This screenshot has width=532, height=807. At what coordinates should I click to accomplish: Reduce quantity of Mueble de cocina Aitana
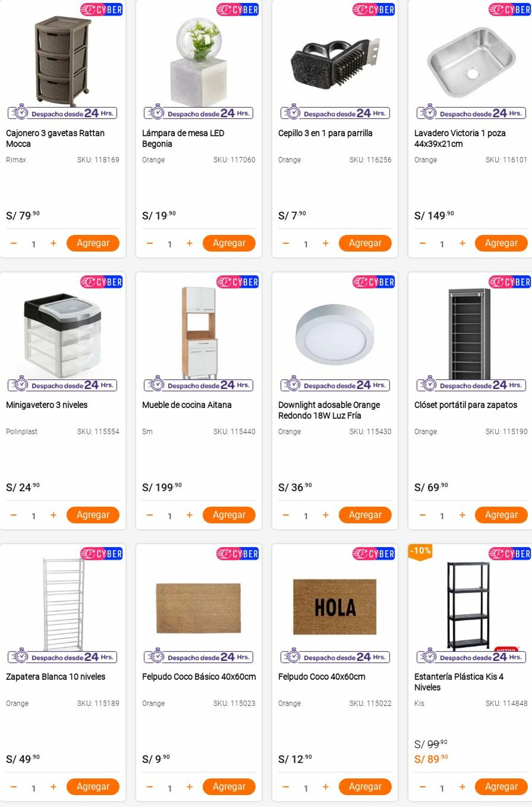click(150, 515)
